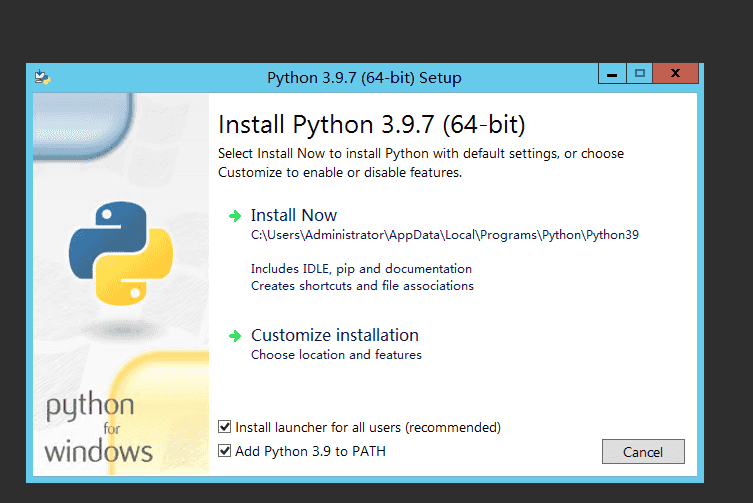
Task: Click the "Python 3.9.7 (64-bit) Setup" title bar text
Action: [364, 78]
